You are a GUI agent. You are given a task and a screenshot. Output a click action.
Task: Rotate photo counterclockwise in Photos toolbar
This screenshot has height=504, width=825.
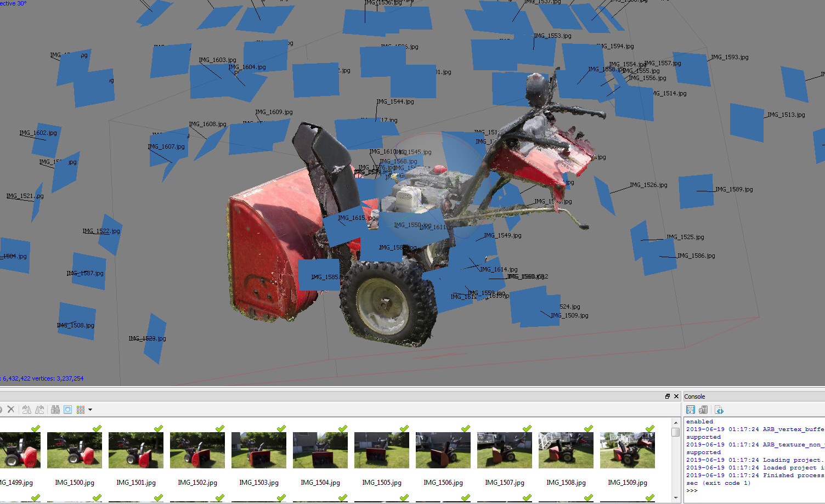[x=39, y=409]
